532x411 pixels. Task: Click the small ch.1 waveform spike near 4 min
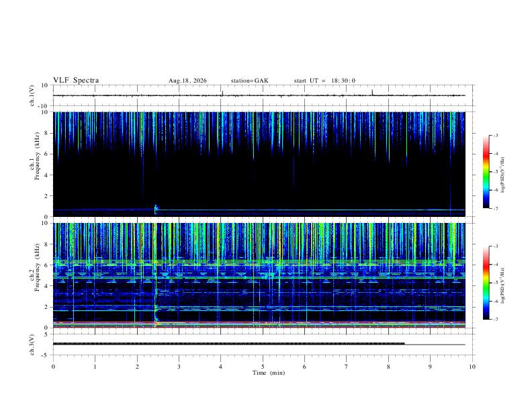[x=222, y=93]
